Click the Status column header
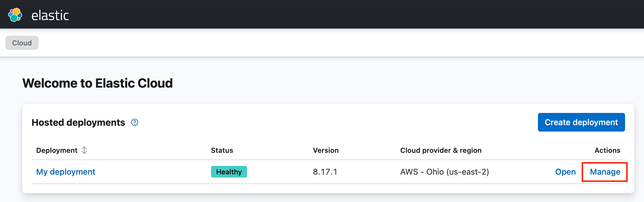 (x=222, y=150)
